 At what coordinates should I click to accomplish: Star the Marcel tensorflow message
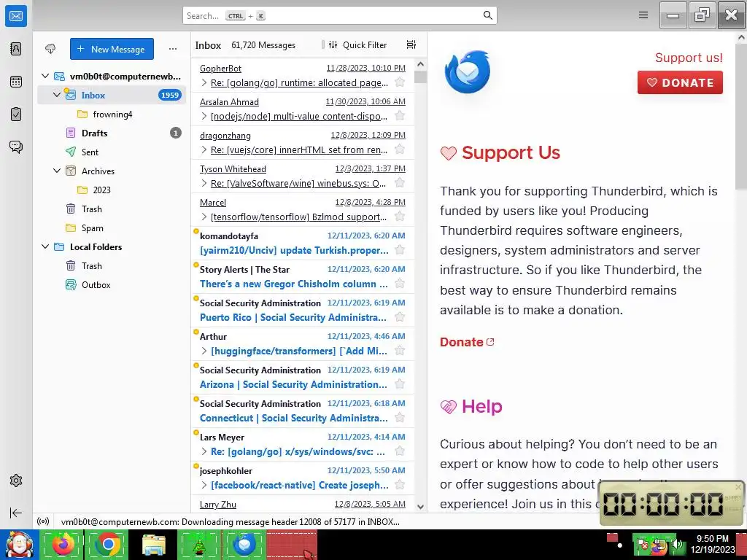click(x=400, y=217)
